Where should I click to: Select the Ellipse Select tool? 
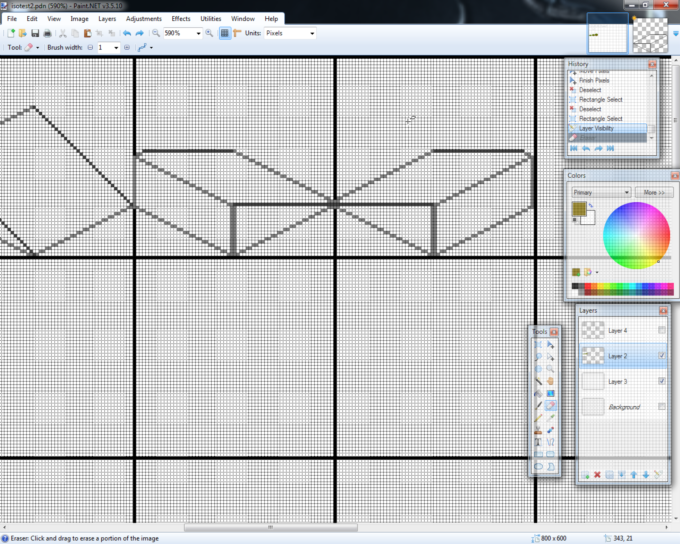coord(538,369)
